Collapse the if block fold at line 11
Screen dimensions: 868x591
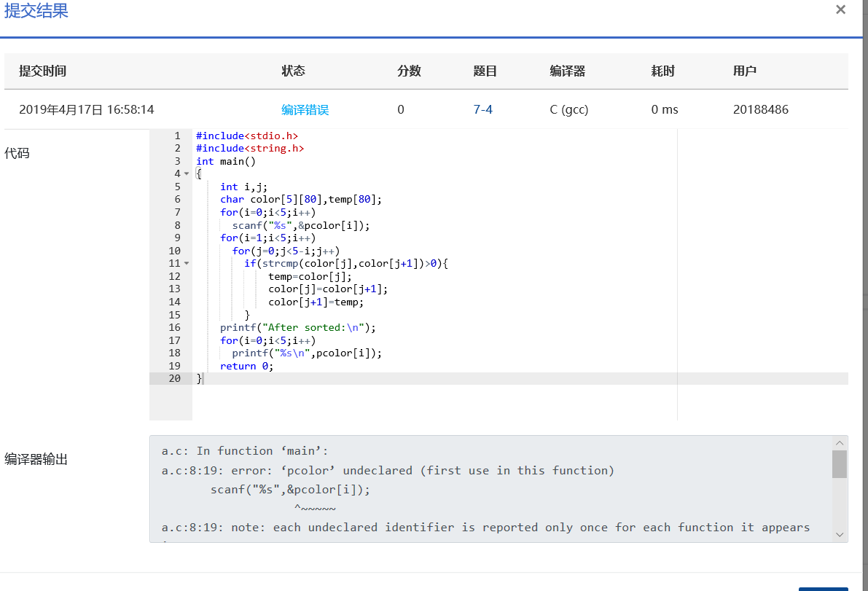coord(187,264)
